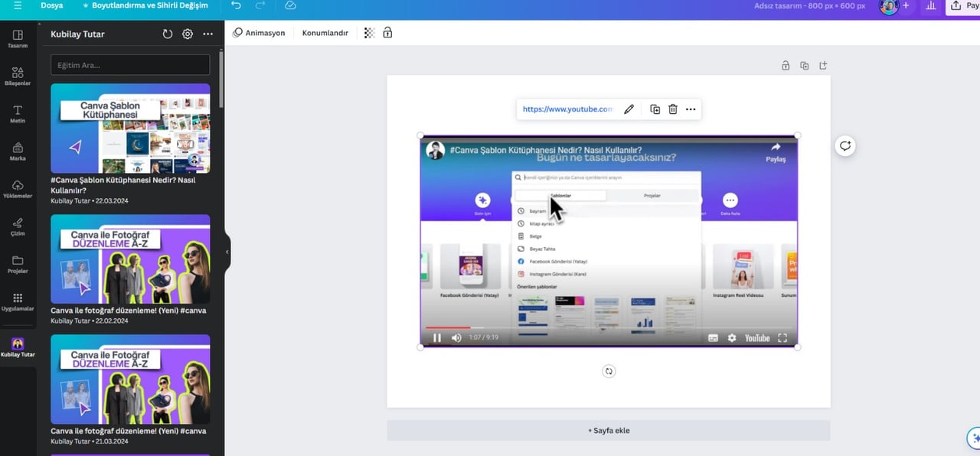
Task: Collapse the side panel with handle
Action: tap(227, 252)
